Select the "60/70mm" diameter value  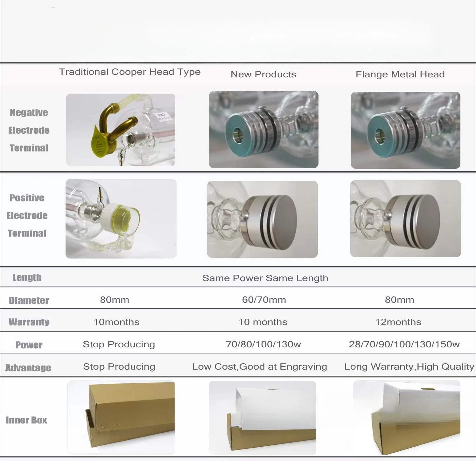pos(264,300)
